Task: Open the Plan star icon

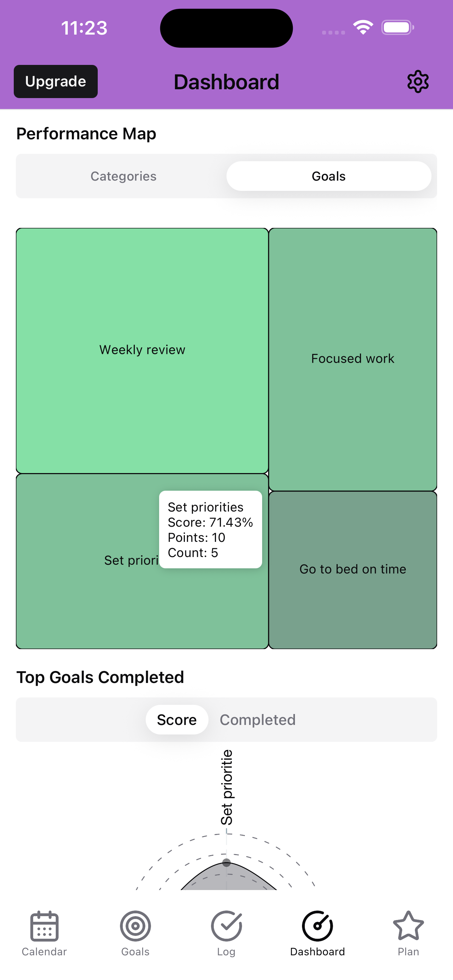Action: [408, 926]
